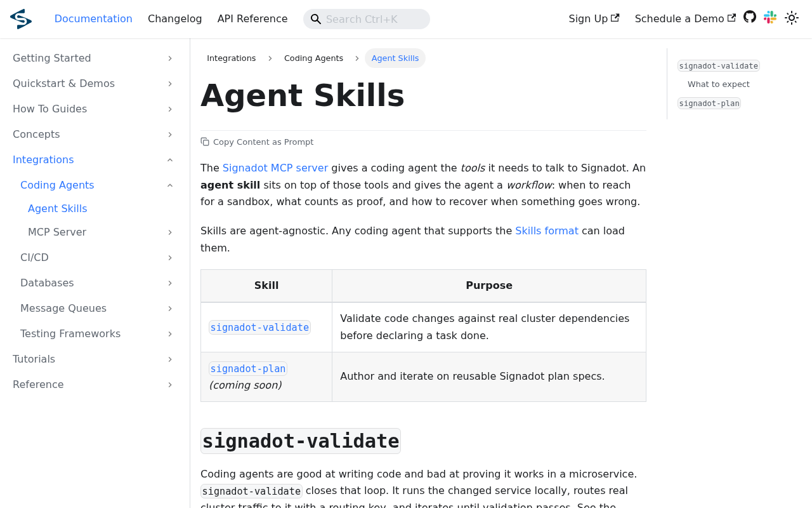This screenshot has width=812, height=508.
Task: Click the Signadot logo
Action: point(21,19)
